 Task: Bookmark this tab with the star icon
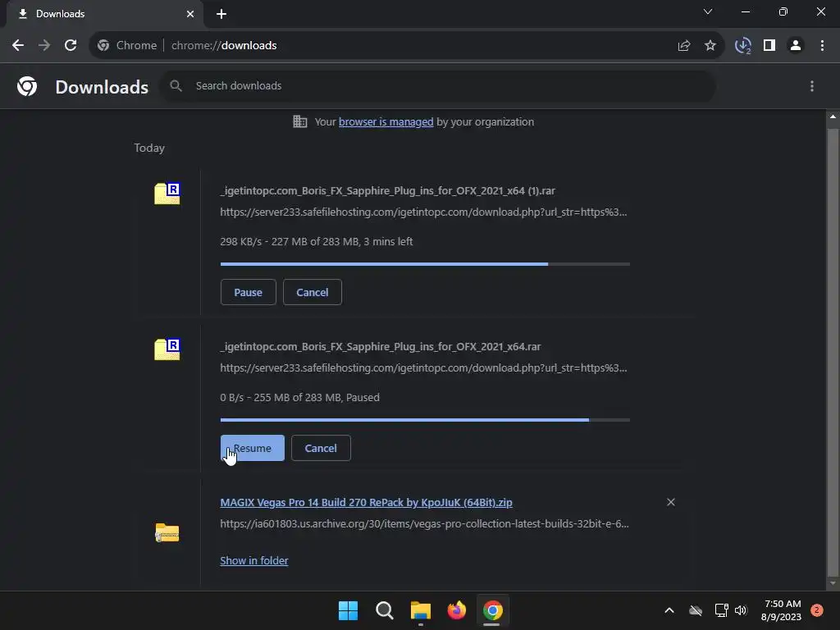pyautogui.click(x=710, y=46)
